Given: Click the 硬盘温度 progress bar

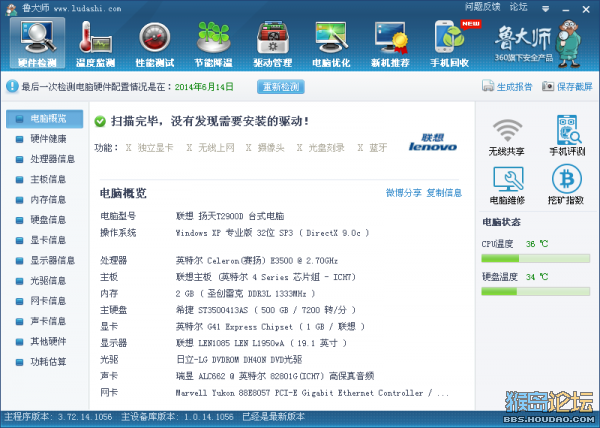Looking at the screenshot, I should click(535, 292).
